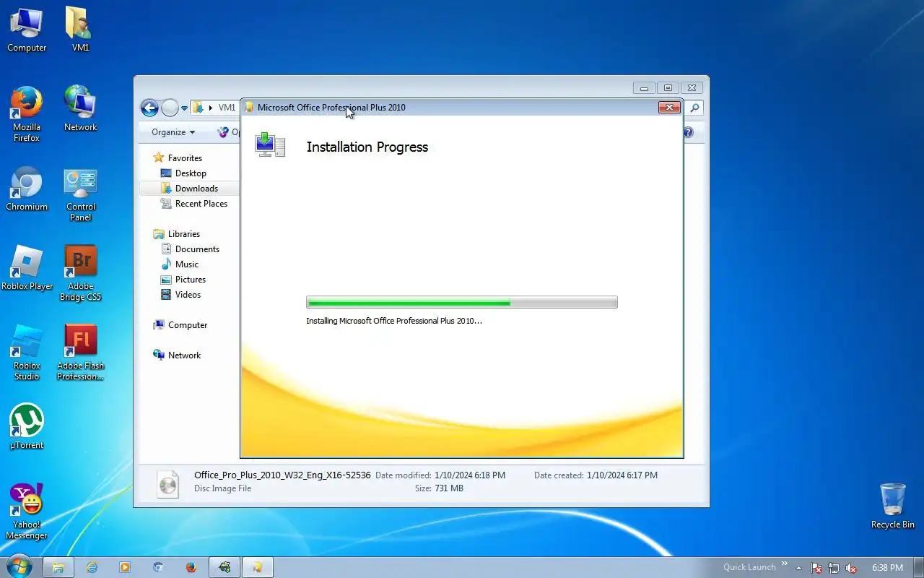Open the Documents library

[197, 249]
